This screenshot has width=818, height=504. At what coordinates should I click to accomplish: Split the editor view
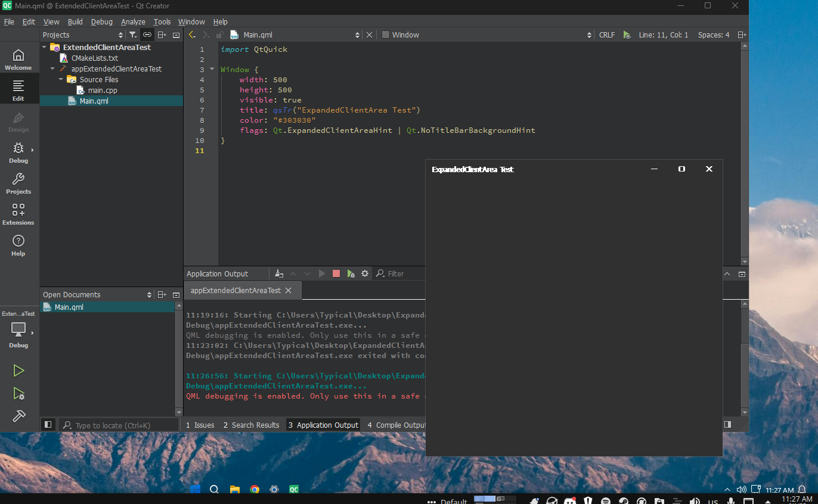pyautogui.click(x=742, y=35)
